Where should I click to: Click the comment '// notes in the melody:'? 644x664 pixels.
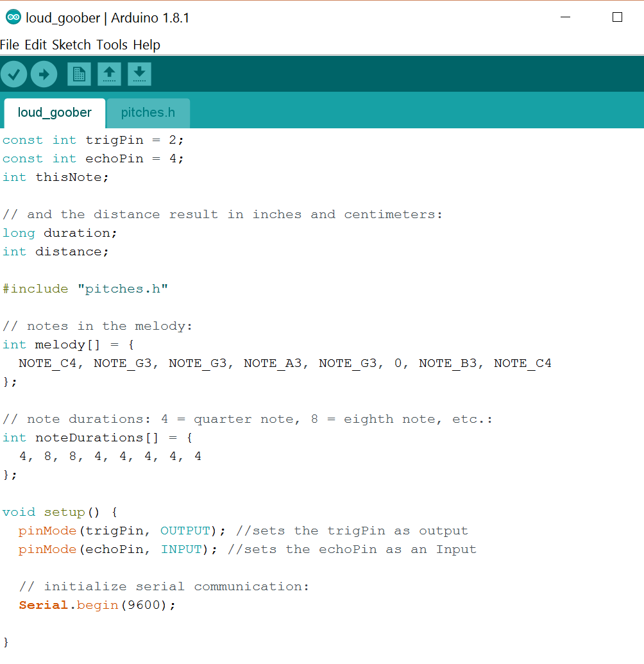point(97,327)
